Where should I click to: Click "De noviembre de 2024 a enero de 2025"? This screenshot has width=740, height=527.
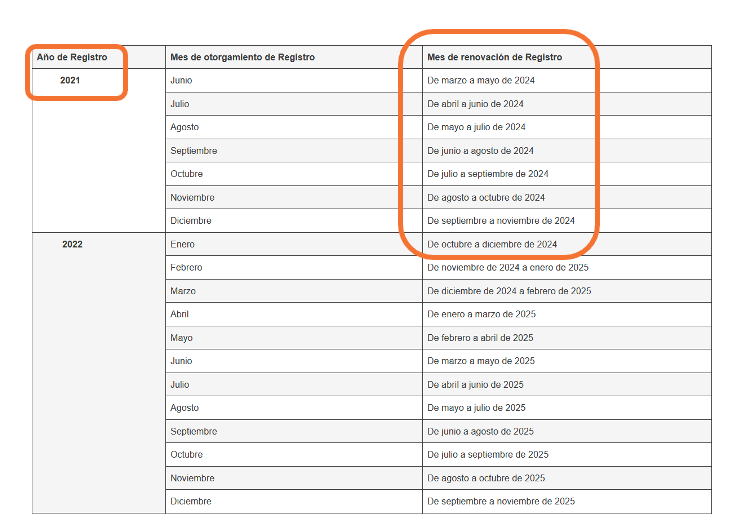point(506,267)
